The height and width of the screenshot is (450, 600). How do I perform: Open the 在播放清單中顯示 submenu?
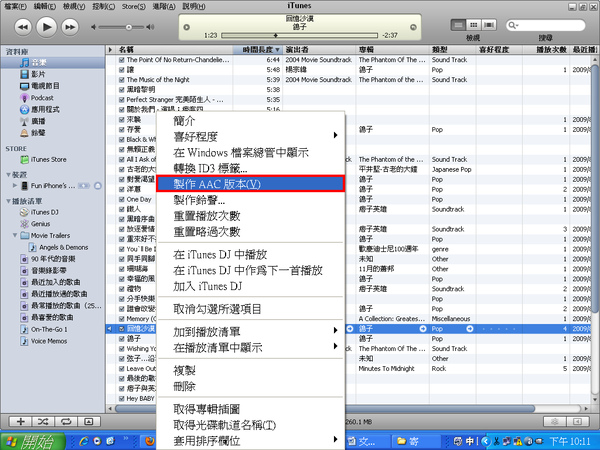251,347
